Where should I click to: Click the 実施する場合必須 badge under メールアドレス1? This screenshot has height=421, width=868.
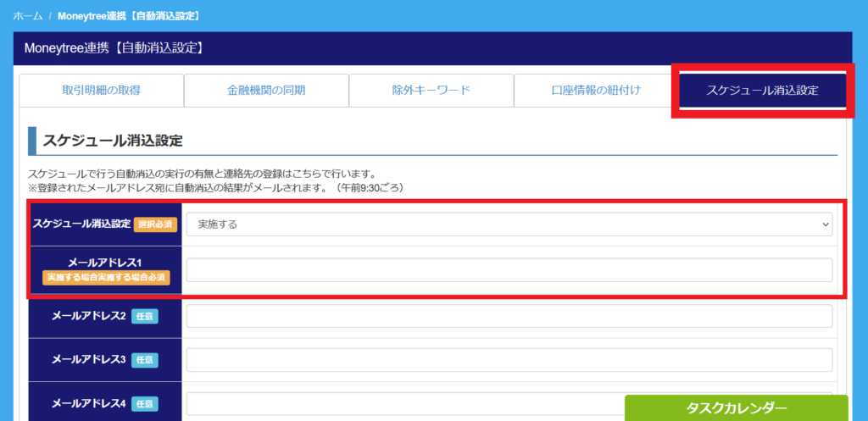[106, 277]
